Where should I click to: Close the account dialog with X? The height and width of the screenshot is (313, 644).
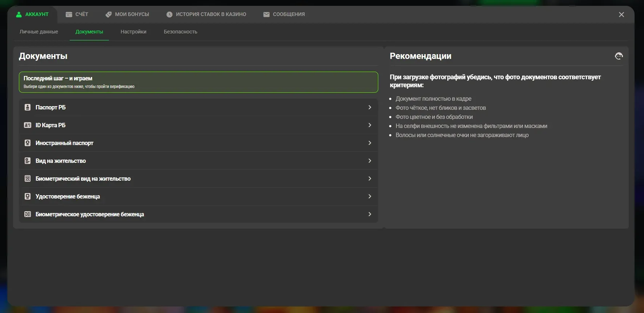(621, 15)
